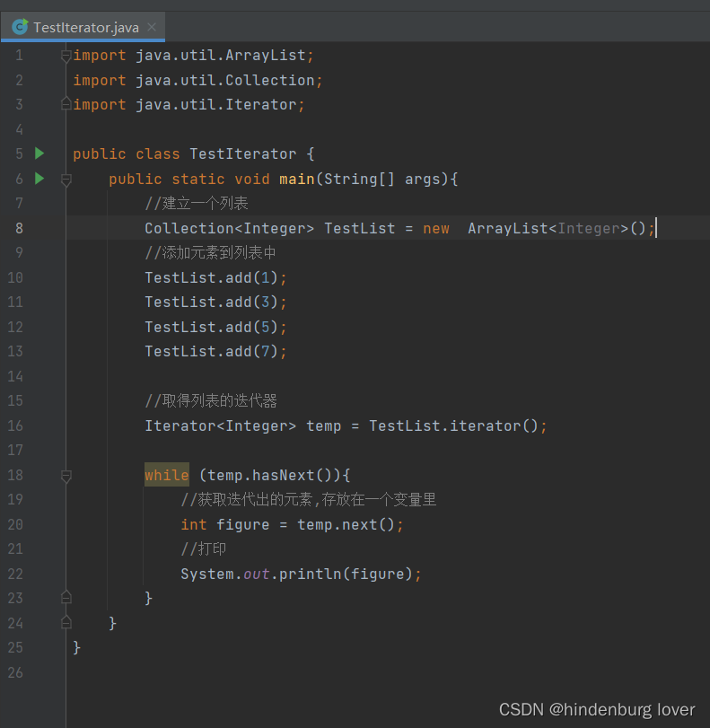Place cursor on 'java.util.ArrayList' import
710x728 pixels.
[221, 56]
